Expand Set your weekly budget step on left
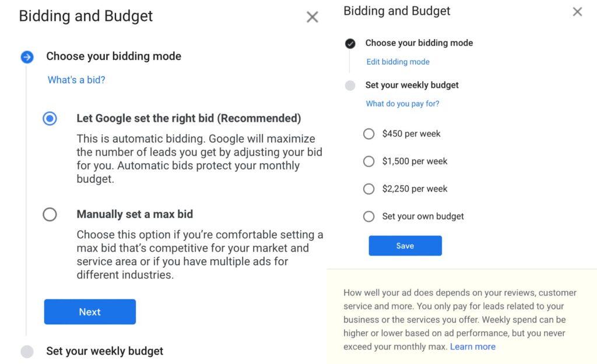 (x=105, y=351)
